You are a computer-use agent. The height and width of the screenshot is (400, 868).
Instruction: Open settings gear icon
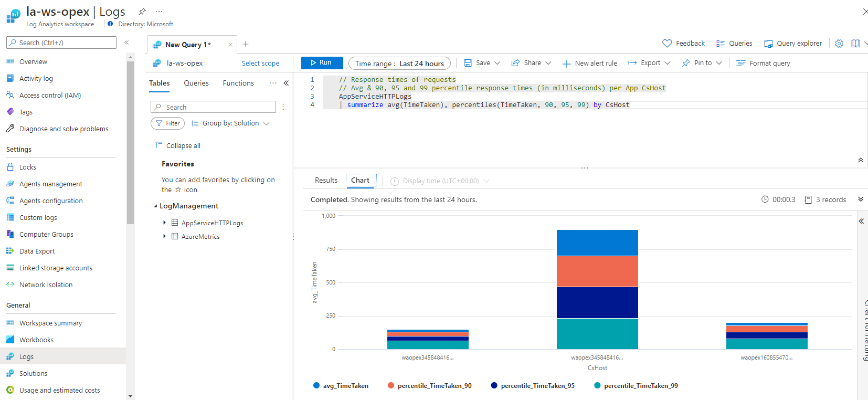point(839,44)
